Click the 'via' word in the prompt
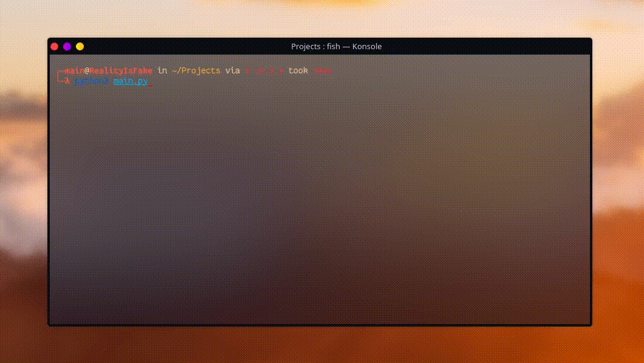This screenshot has height=363, width=644. click(233, 70)
